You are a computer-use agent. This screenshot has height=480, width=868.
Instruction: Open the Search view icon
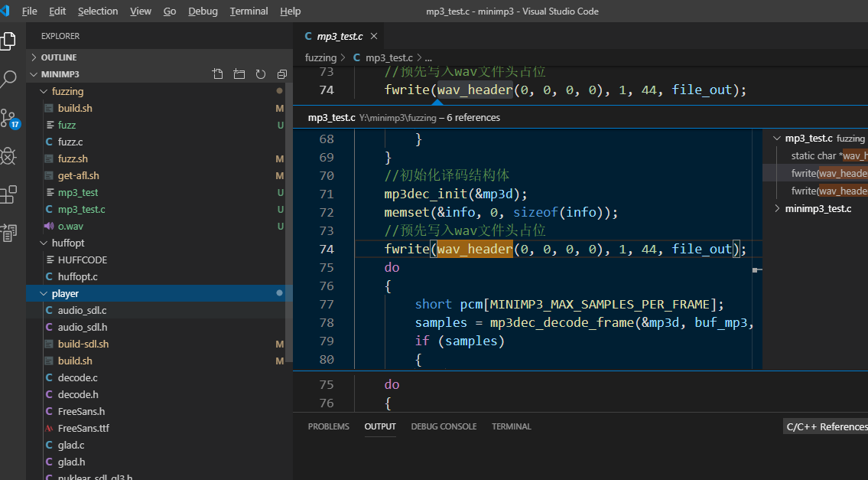(10, 78)
